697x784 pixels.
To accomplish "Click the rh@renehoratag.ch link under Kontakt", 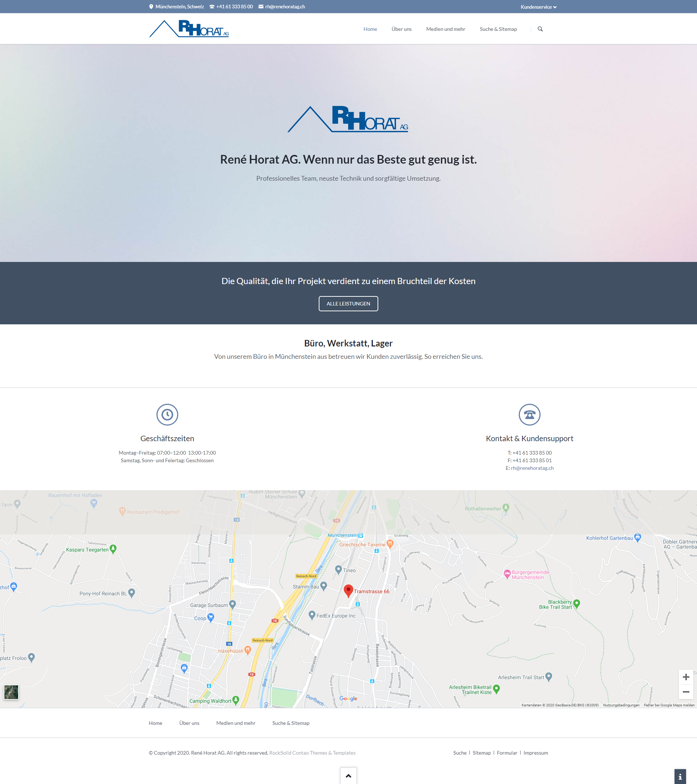I will tap(532, 468).
